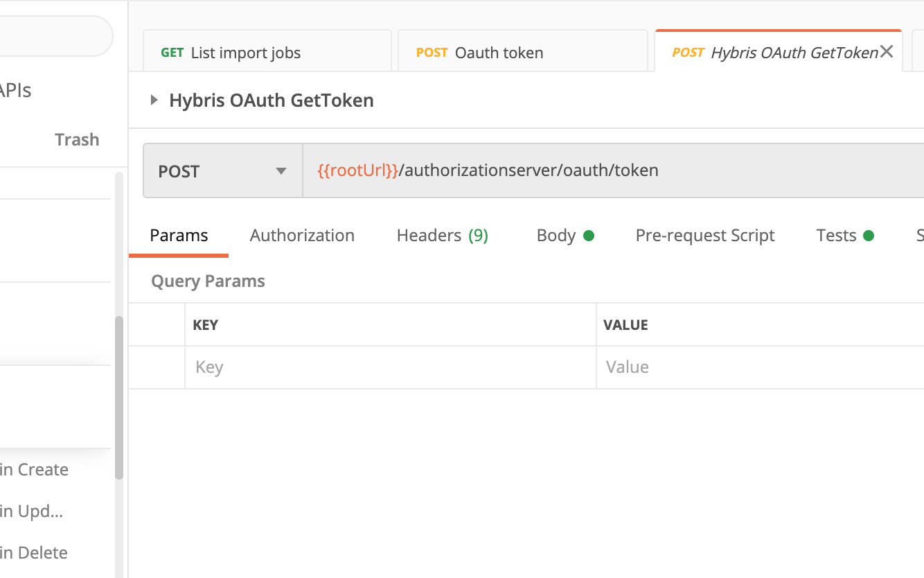Open the Headers (9) tab
Screen dimensions: 924x578
(x=442, y=236)
